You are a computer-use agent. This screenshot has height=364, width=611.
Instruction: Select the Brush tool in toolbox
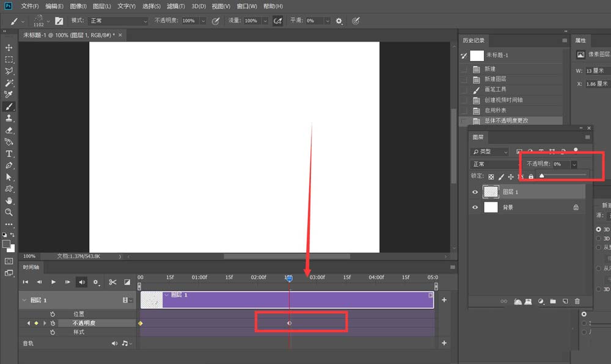pyautogui.click(x=9, y=106)
